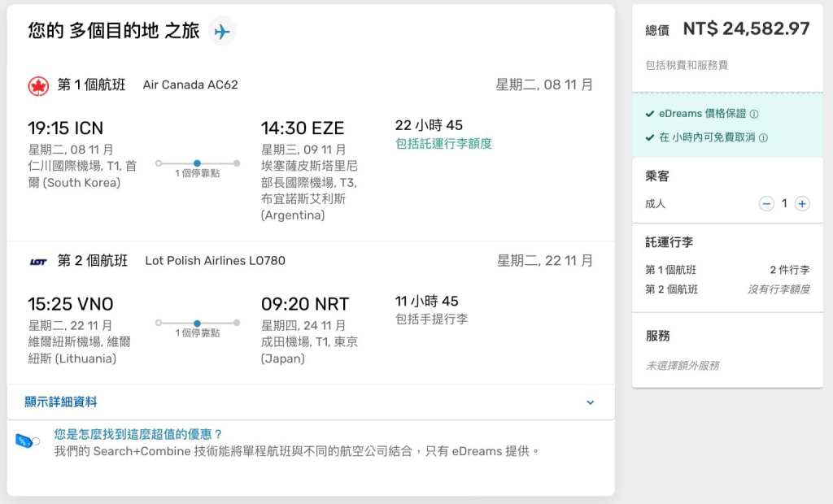Open 顯示詳細資料 to show flight details
Image resolution: width=833 pixels, height=504 pixels.
[61, 402]
